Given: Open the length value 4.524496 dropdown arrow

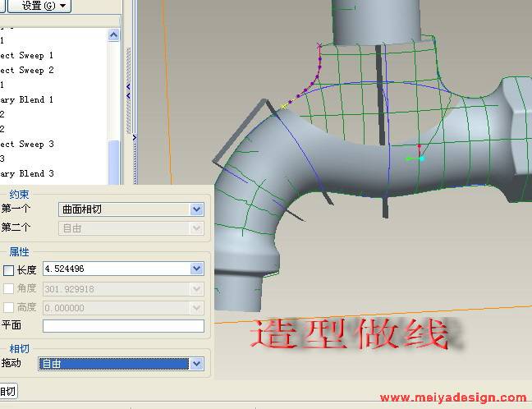Looking at the screenshot, I should coord(196,269).
